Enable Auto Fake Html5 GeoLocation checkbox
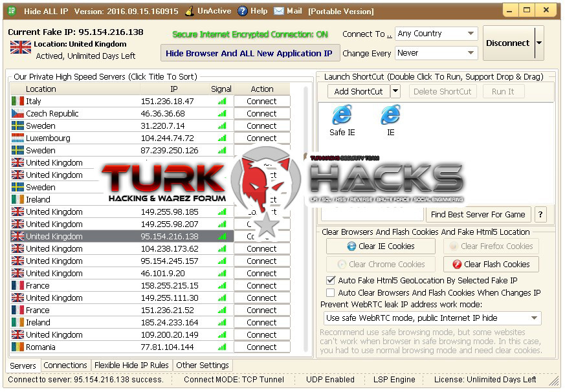Screen dimensions: 565x392 point(331,280)
